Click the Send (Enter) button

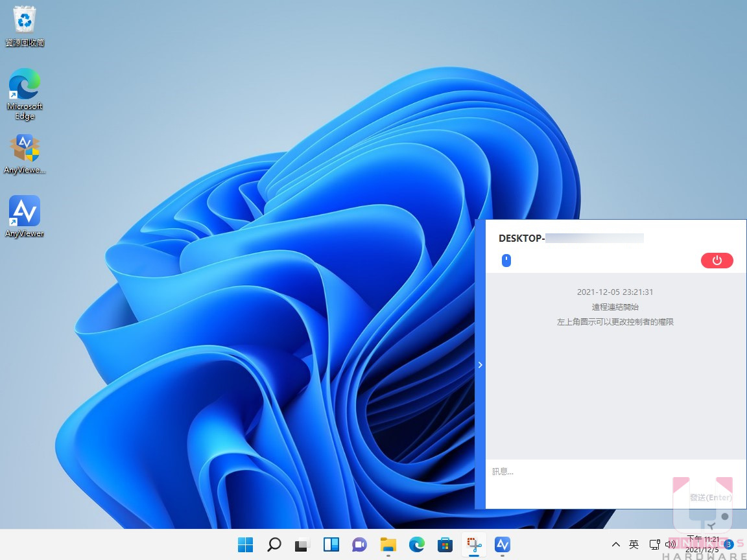(710, 497)
